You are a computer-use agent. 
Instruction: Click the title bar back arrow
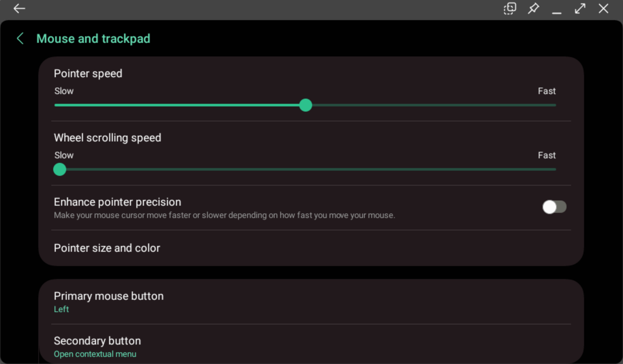(19, 9)
